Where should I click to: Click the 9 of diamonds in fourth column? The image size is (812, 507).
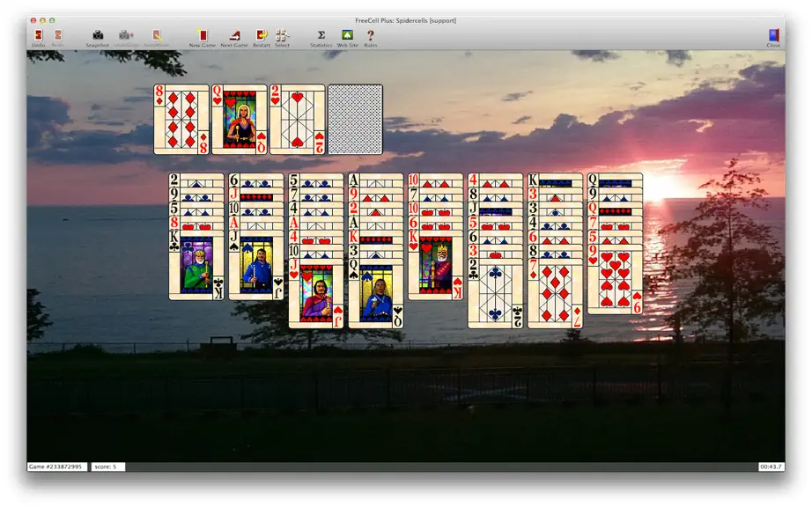tap(376, 195)
